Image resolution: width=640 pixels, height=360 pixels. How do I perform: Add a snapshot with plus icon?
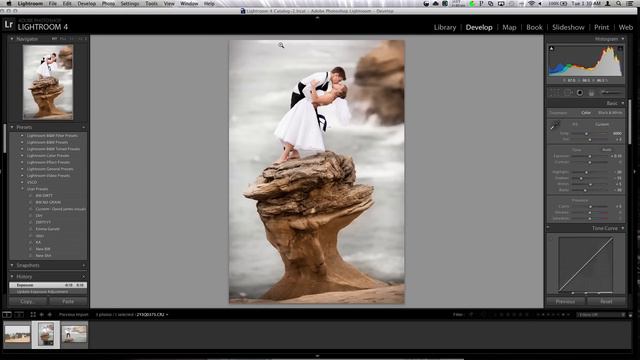[x=84, y=265]
